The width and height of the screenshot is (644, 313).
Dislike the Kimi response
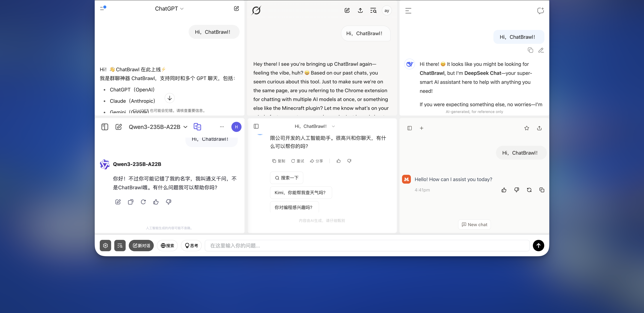(x=349, y=161)
